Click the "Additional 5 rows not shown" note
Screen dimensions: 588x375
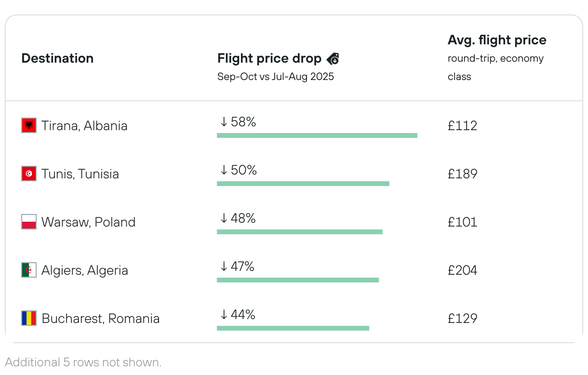83,362
